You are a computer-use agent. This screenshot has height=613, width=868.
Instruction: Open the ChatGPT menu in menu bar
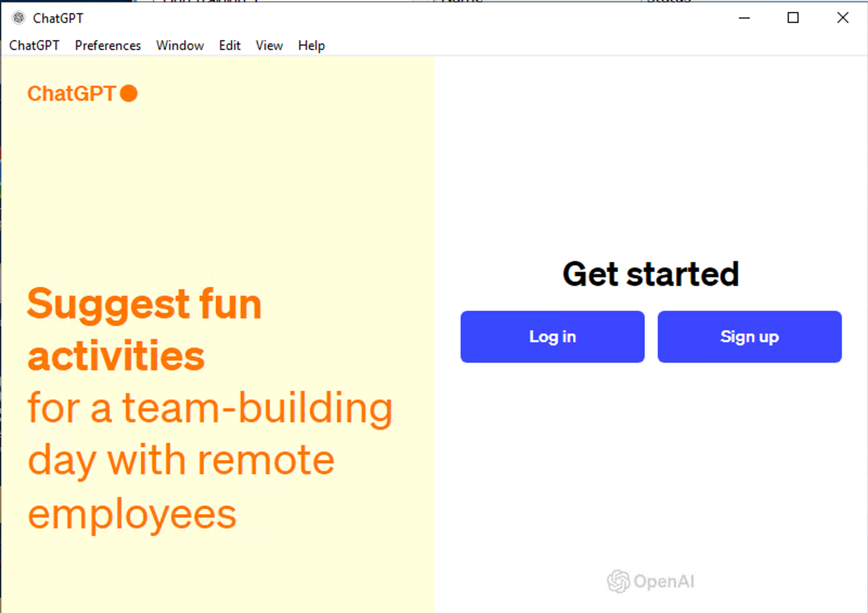click(34, 45)
